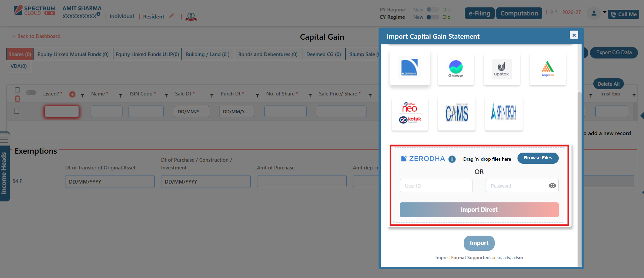This screenshot has height=278, width=644.
Task: Open the filter dropdown for Name column
Action: point(120,95)
